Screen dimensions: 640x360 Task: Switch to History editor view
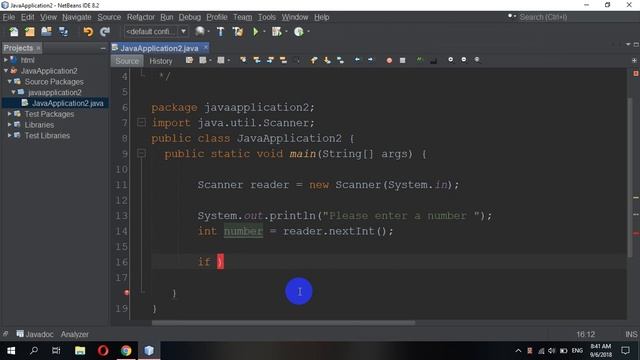pos(161,61)
